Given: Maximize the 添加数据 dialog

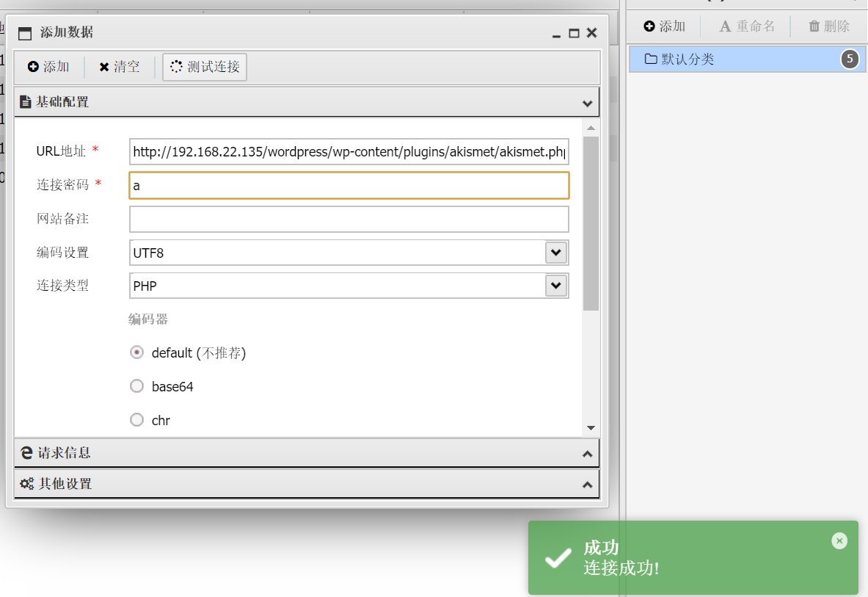Looking at the screenshot, I should point(574,33).
